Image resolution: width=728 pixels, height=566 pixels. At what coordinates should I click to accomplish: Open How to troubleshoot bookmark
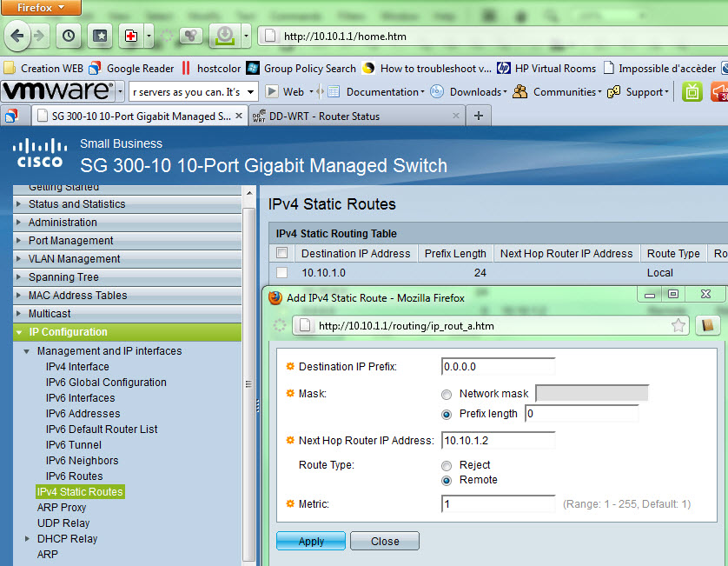click(427, 69)
